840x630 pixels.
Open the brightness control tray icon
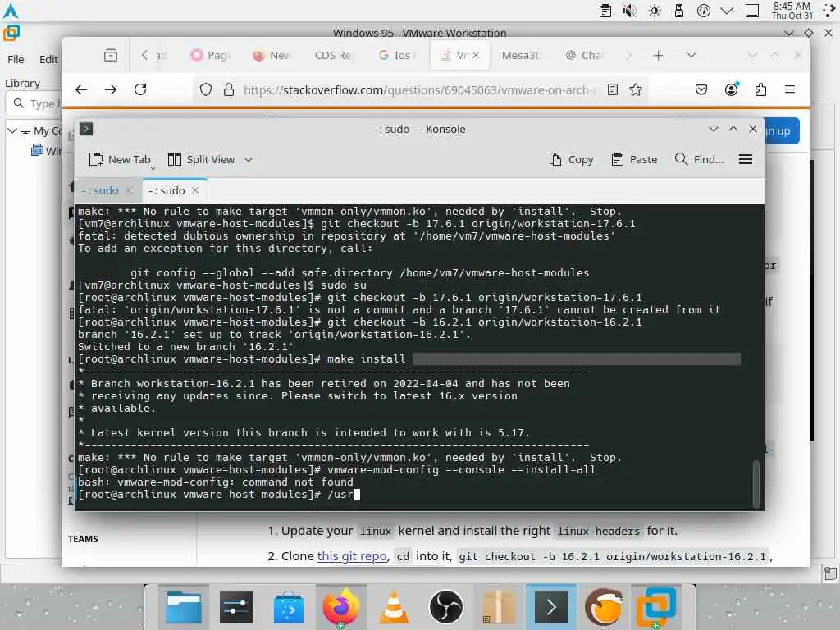coord(655,11)
